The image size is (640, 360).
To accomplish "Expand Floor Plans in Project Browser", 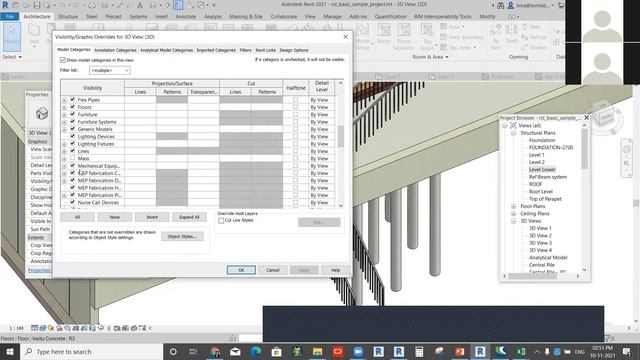I will tap(513, 206).
